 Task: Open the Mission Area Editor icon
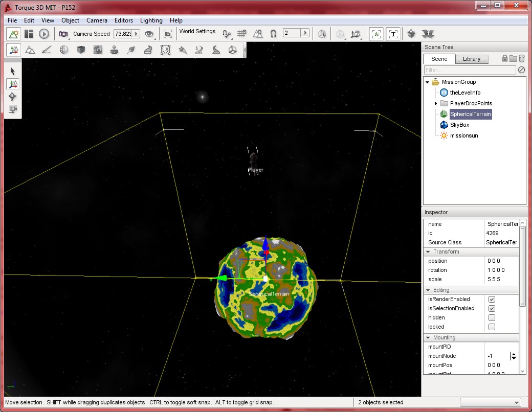(x=165, y=50)
